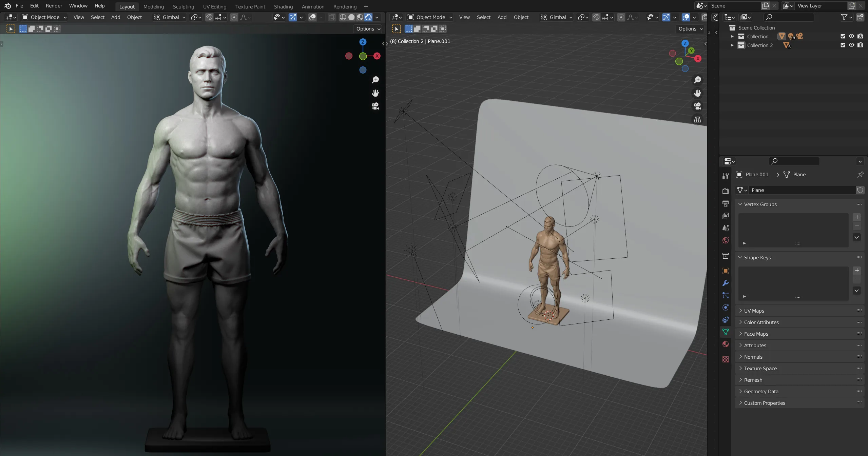Open the Physics properties tab
Image resolution: width=868 pixels, height=456 pixels.
[726, 308]
